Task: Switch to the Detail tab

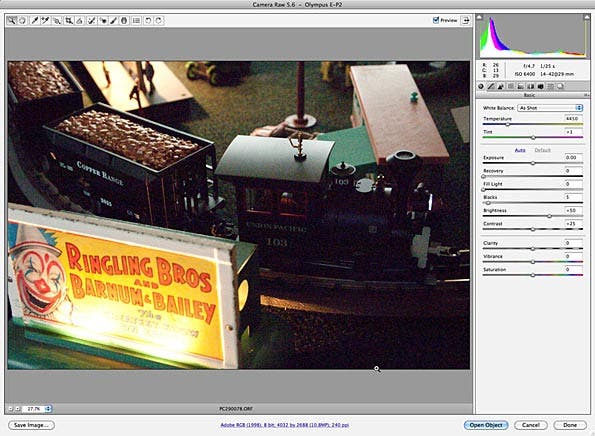Action: coord(501,87)
